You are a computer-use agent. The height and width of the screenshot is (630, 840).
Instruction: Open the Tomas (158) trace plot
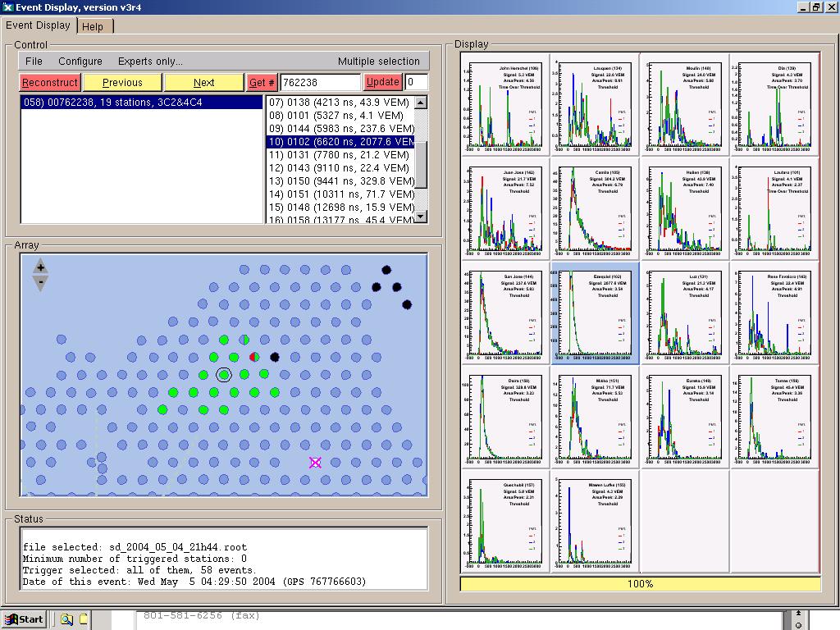pyautogui.click(x=774, y=417)
